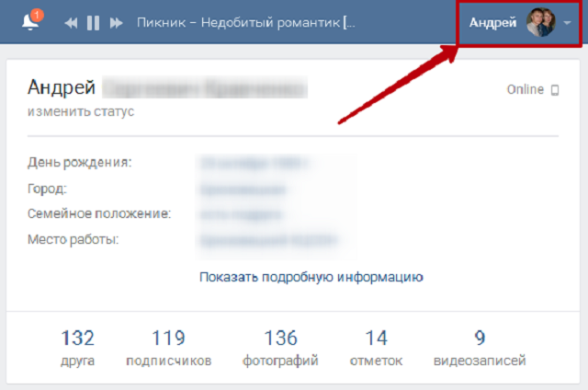The height and width of the screenshot is (390, 588).
Task: Click Показать подробную информацию link
Action: pyautogui.click(x=311, y=277)
